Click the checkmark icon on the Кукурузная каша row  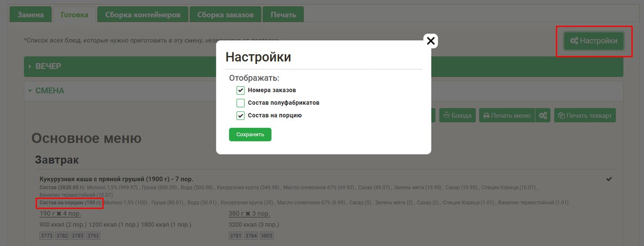pyautogui.click(x=609, y=179)
